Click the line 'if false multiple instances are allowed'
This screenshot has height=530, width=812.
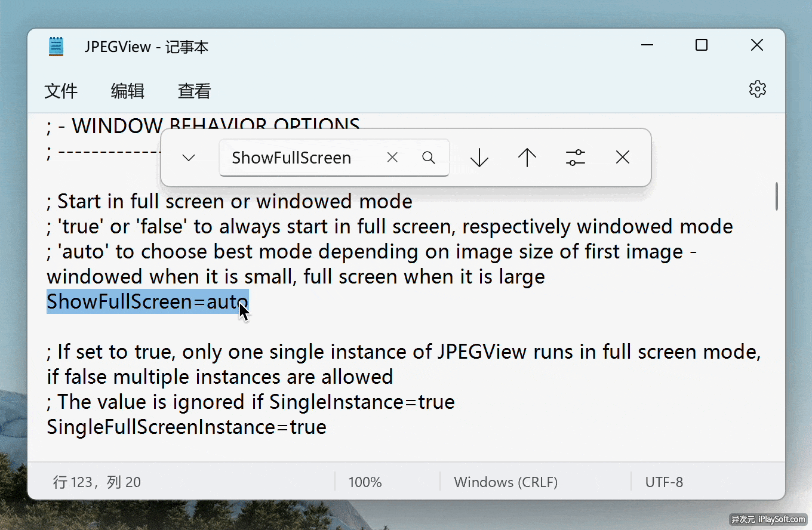tap(220, 377)
